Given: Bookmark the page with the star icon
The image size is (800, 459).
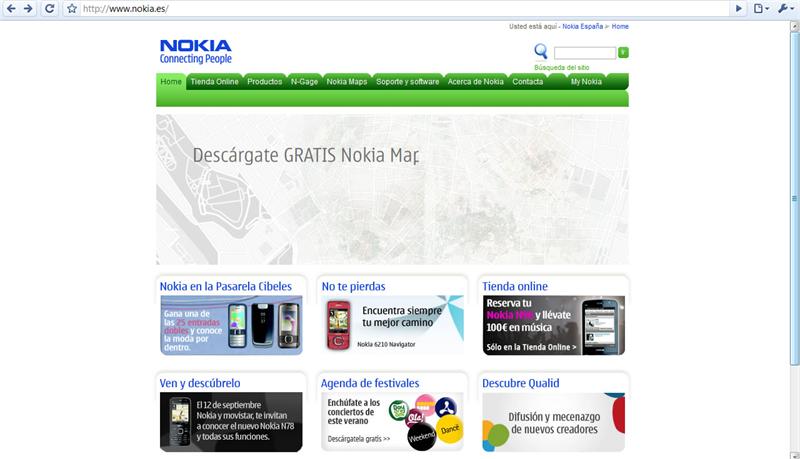Looking at the screenshot, I should tap(72, 9).
